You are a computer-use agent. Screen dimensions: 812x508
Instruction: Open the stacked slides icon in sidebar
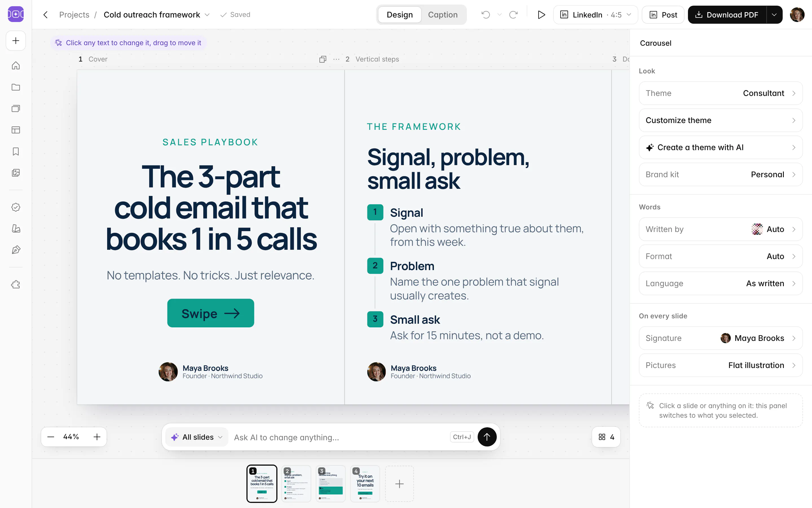pos(16,109)
